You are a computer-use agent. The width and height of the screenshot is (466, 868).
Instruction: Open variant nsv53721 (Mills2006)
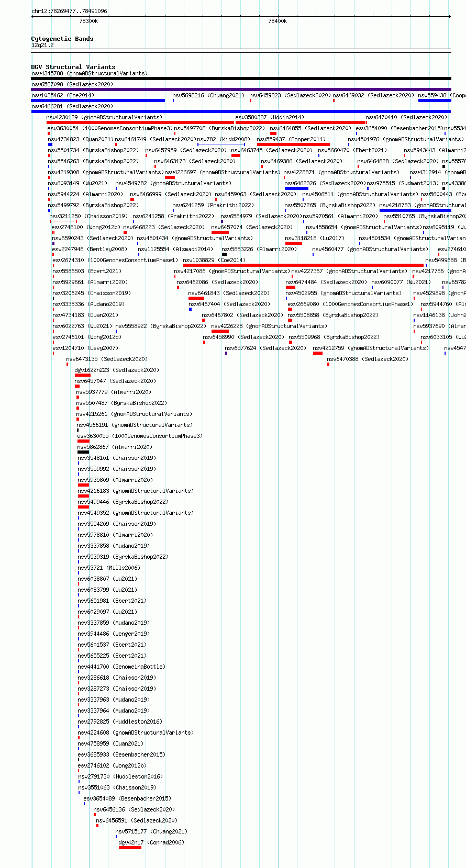(x=109, y=568)
